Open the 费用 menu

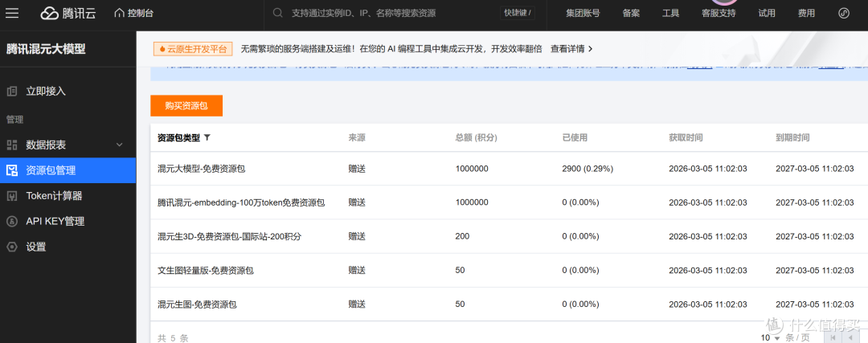807,14
